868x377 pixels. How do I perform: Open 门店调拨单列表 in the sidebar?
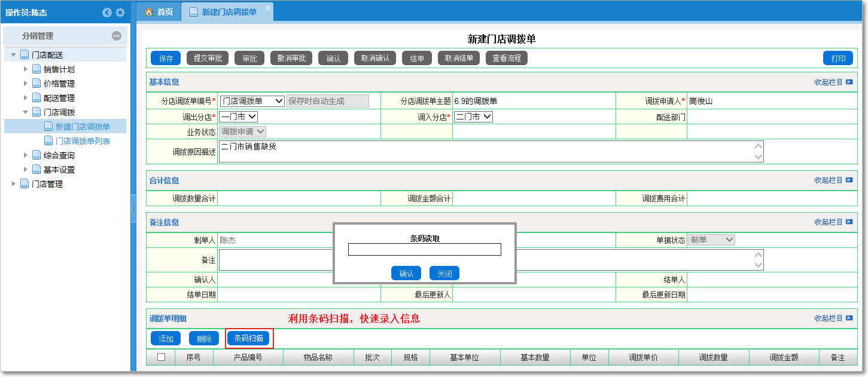(x=83, y=141)
